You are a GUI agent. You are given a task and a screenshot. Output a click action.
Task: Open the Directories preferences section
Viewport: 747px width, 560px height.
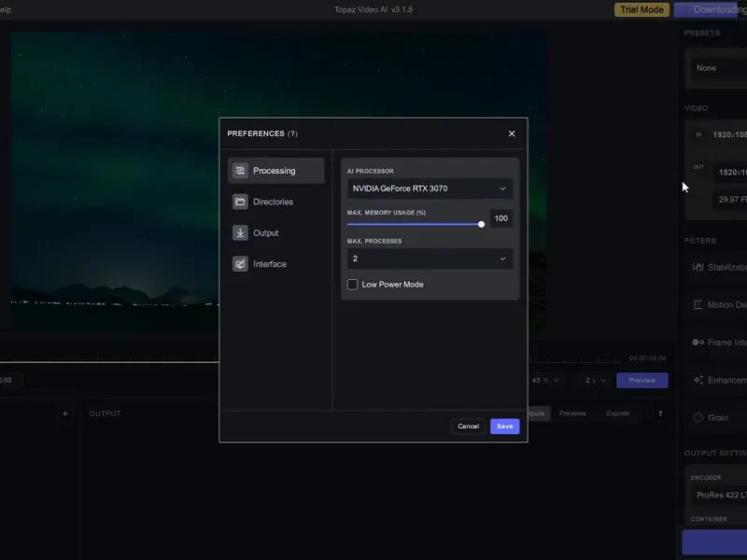point(276,202)
